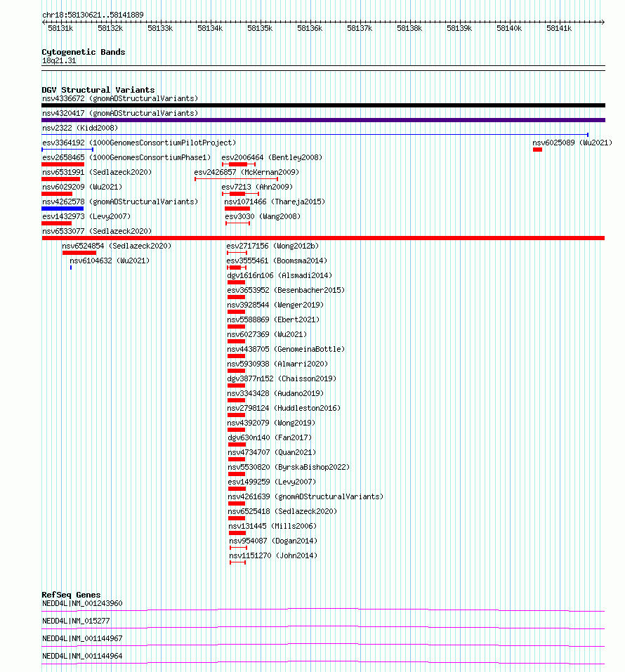Click the Cytogenetic Bands track heading

coord(84,52)
